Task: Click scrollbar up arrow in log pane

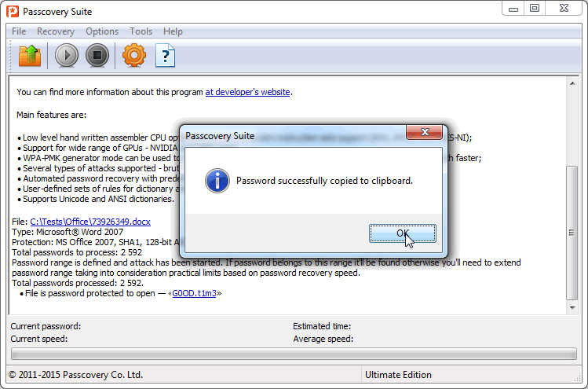Action: click(x=572, y=83)
